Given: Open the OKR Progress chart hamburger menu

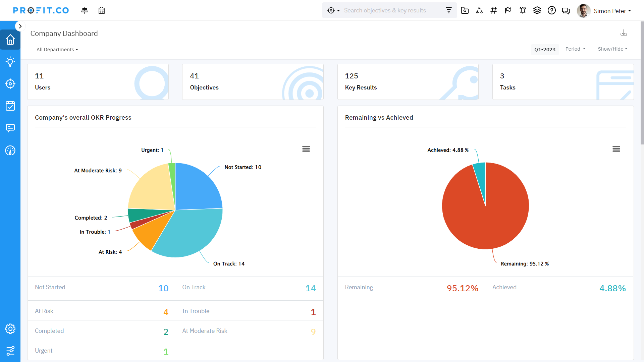Looking at the screenshot, I should 306,148.
